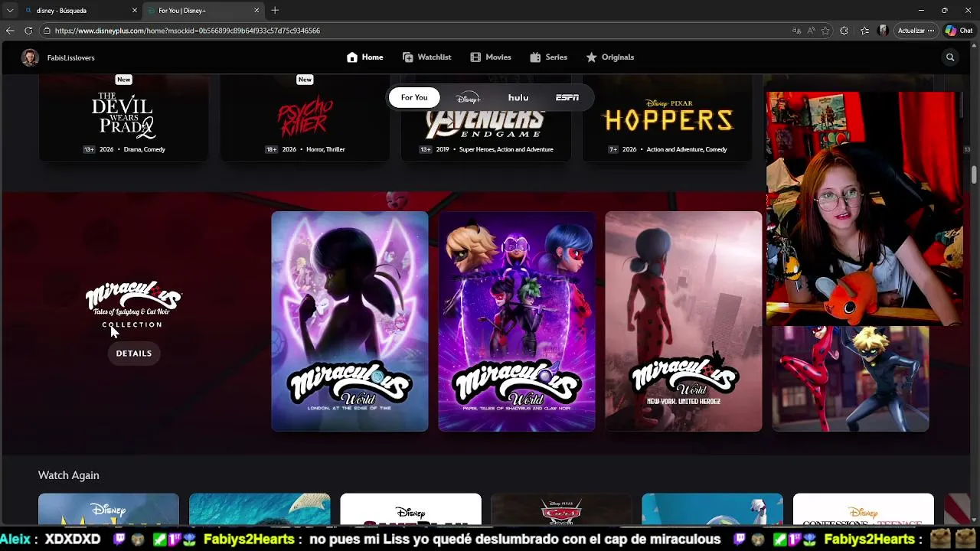Screen dimensions: 980x551
Task: Open the Hoppers title card
Action: (668, 117)
